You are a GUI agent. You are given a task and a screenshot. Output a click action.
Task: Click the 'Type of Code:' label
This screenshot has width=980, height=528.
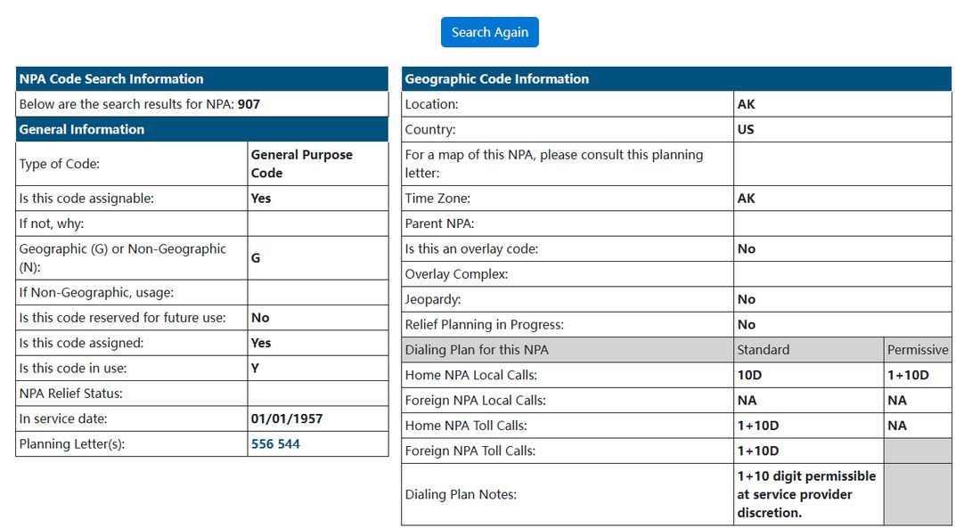60,164
